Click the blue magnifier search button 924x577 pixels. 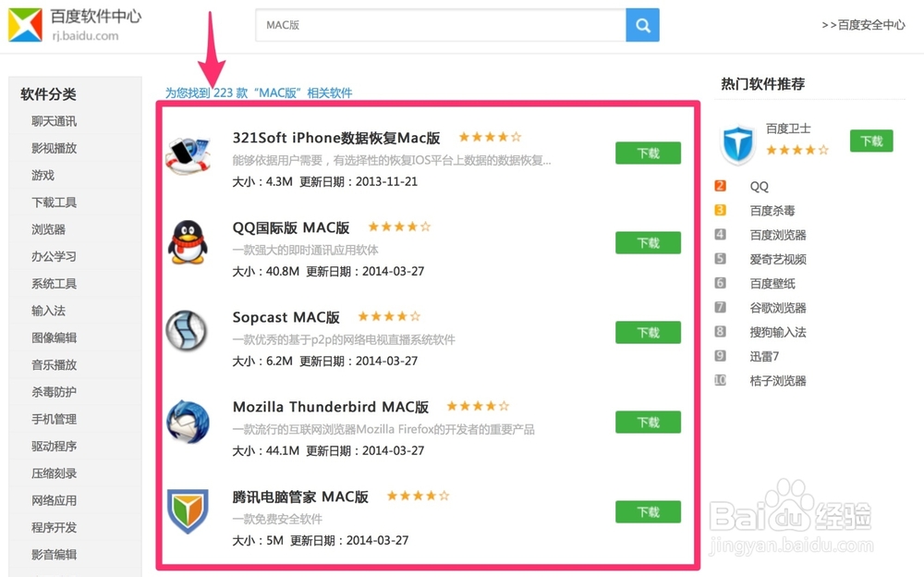pos(642,25)
